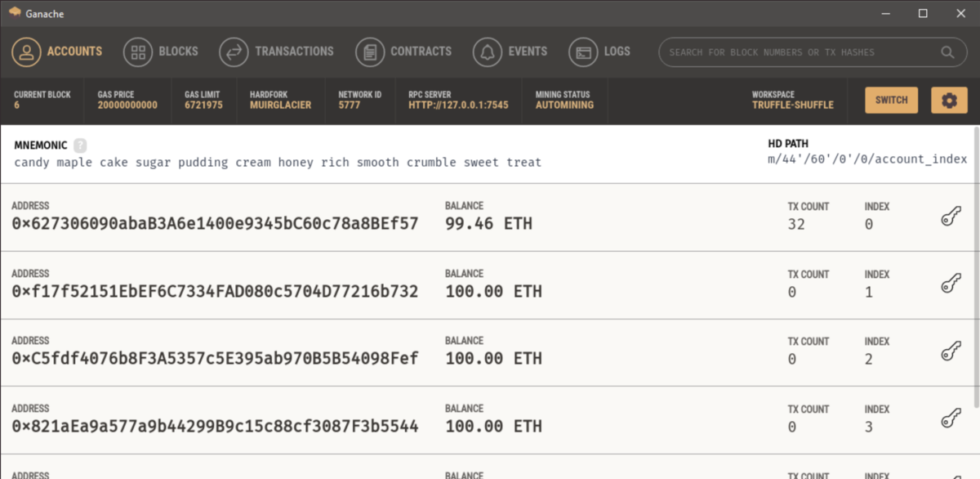This screenshot has height=479, width=980.
Task: Click the RPC server HTTP://127.0.0.1:7545 value
Action: tap(458, 105)
